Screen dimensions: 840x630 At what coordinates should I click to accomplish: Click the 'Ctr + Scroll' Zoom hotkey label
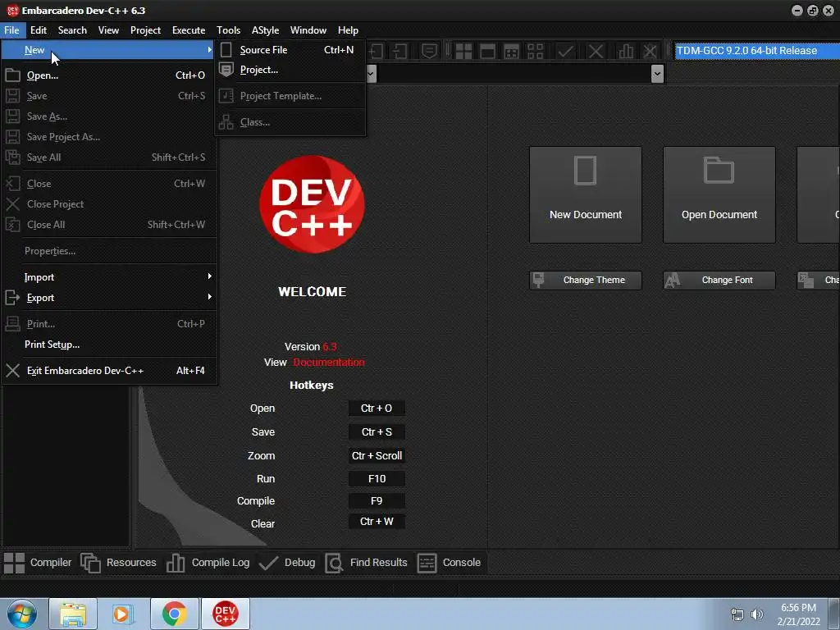(x=377, y=456)
